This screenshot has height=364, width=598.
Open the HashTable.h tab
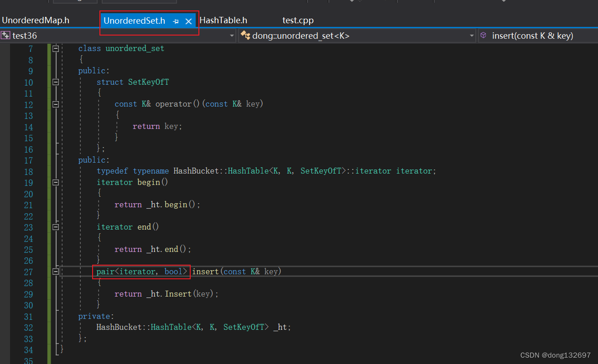[224, 21]
